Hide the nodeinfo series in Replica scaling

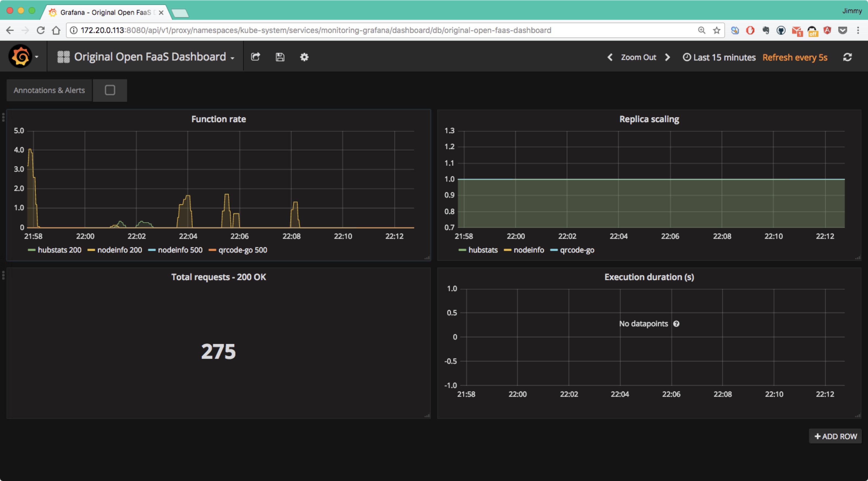click(529, 250)
